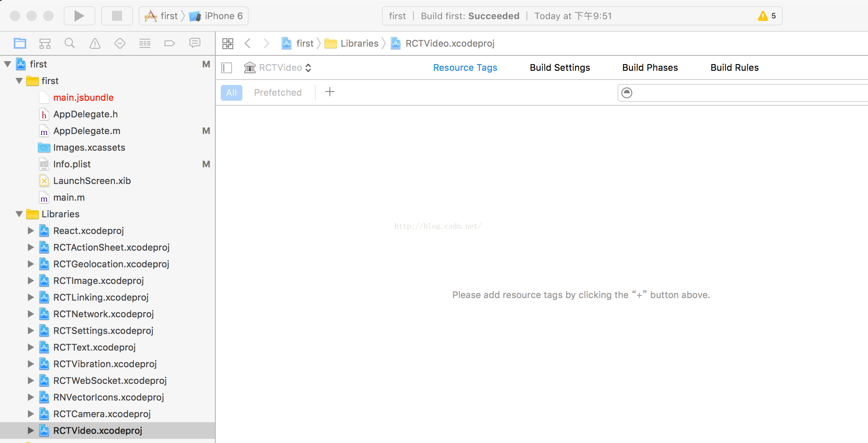Add a new resource tag with plus
The image size is (868, 443).
(x=330, y=92)
